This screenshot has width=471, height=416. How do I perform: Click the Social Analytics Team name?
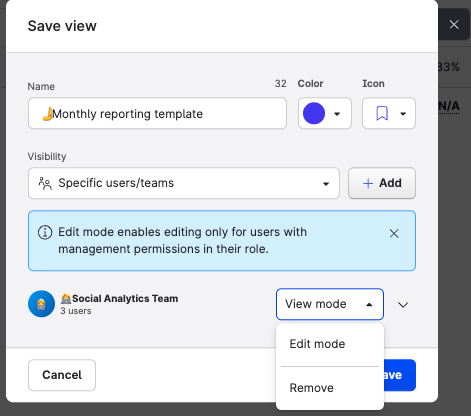coord(119,298)
